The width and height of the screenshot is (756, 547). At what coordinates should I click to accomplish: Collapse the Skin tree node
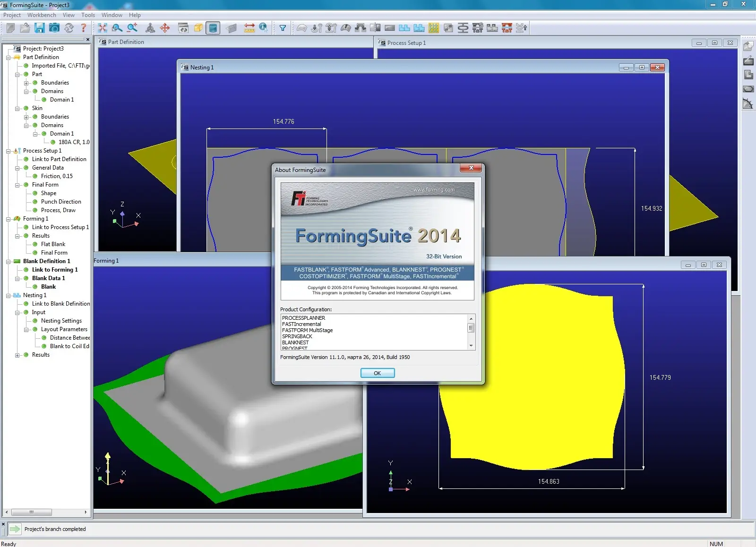[17, 108]
